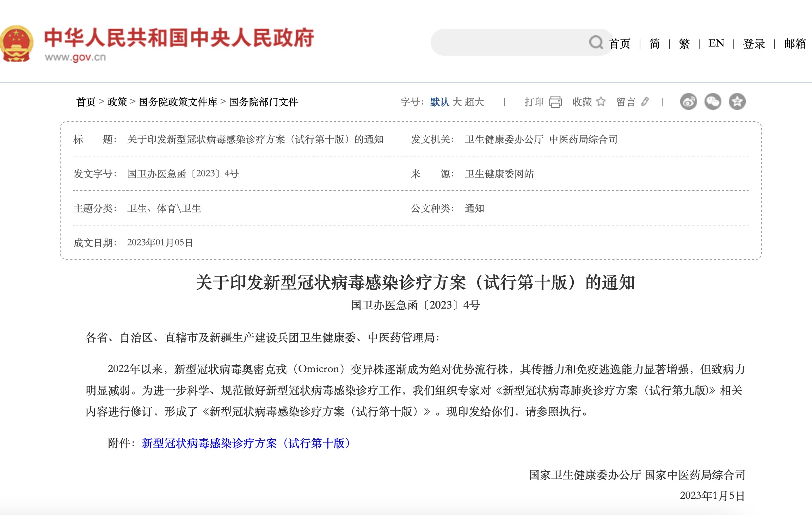Switch to simplified Chinese 简
812x515 pixels.
(654, 44)
